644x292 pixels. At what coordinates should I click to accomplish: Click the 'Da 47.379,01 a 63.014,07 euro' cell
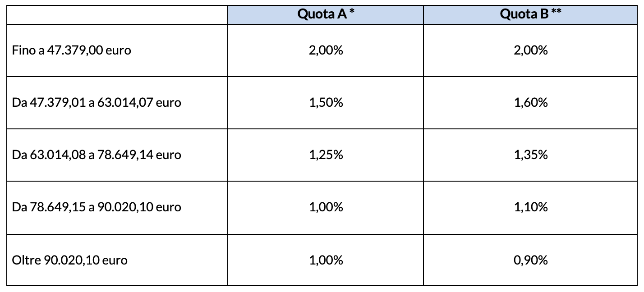point(97,103)
